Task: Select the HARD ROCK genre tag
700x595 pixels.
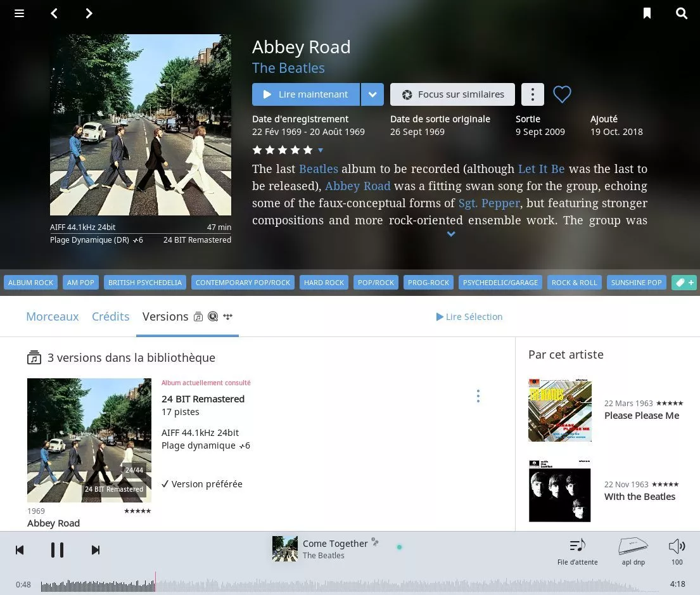Action: [324, 283]
